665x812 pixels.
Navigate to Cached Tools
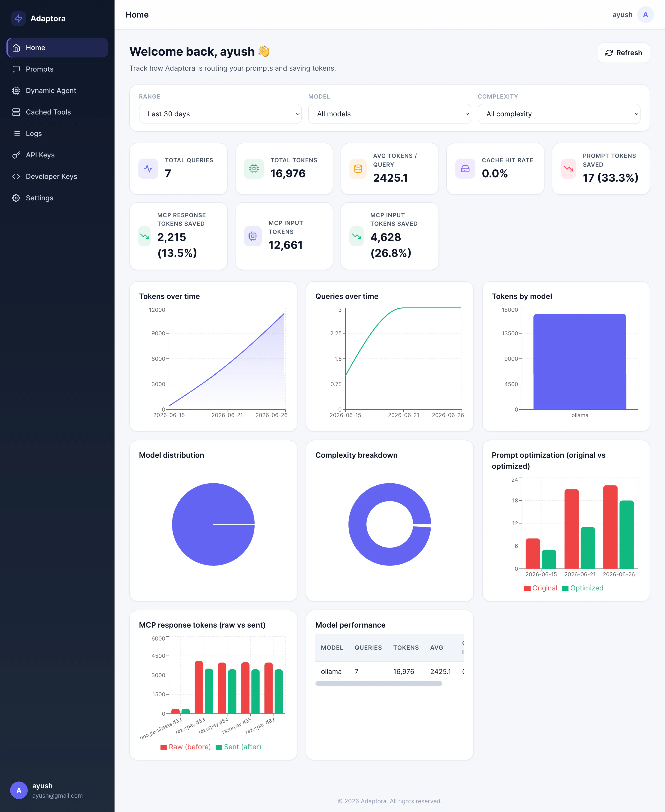coord(57,112)
